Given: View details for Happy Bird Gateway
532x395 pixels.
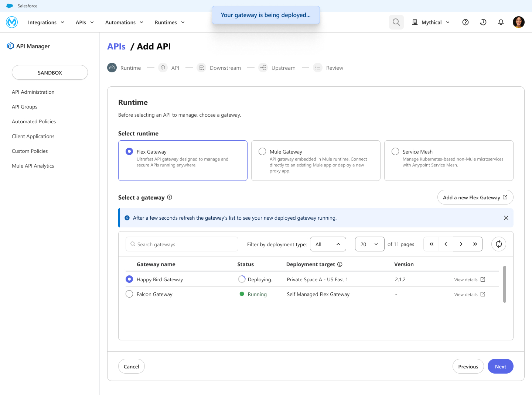Looking at the screenshot, I should [470, 279].
